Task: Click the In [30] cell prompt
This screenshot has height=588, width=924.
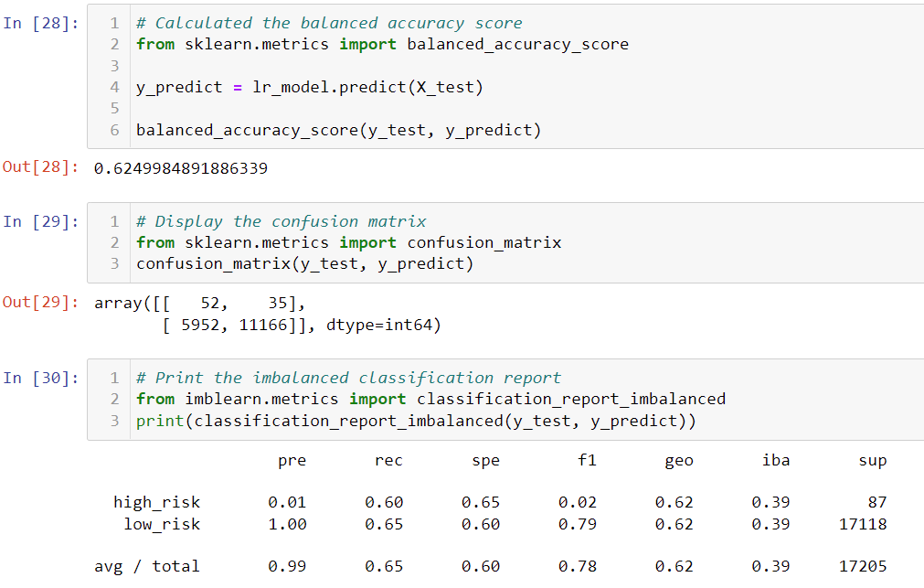Action: 40,378
